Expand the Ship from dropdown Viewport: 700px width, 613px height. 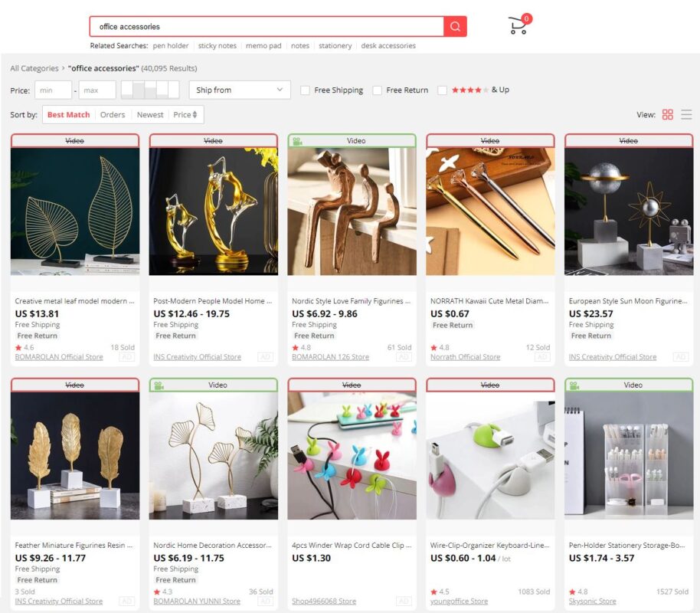click(240, 90)
